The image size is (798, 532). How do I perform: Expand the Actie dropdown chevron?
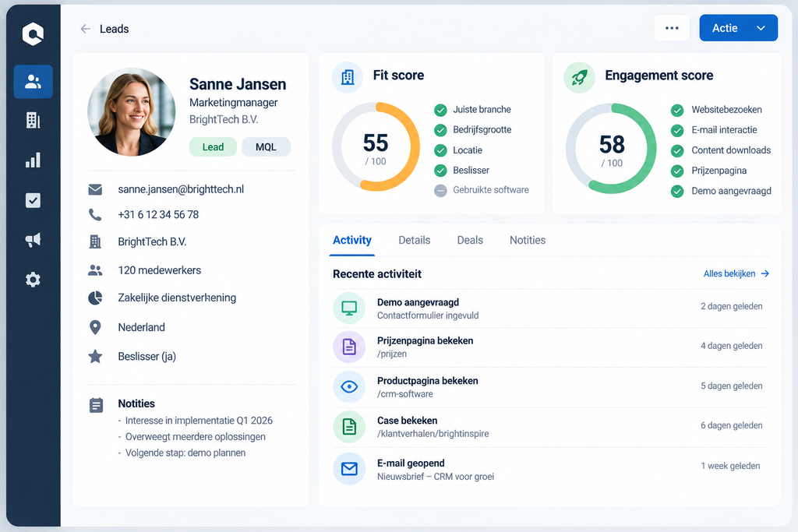pyautogui.click(x=761, y=28)
